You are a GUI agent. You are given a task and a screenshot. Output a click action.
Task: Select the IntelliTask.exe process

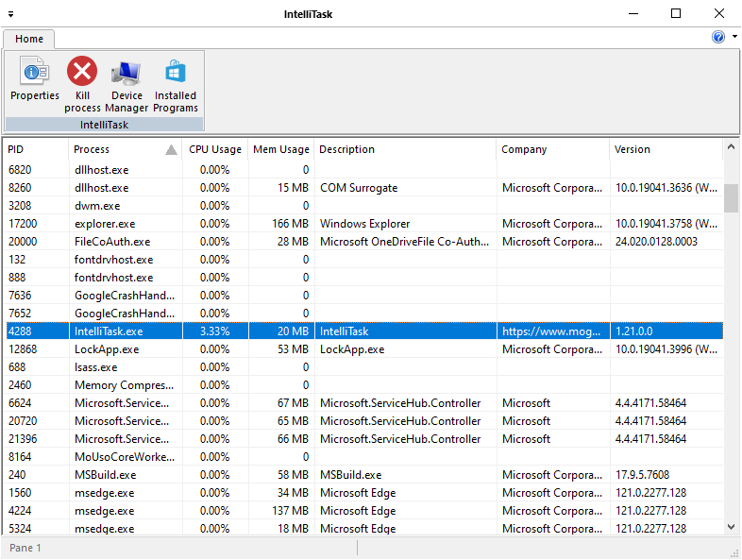pyautogui.click(x=363, y=331)
